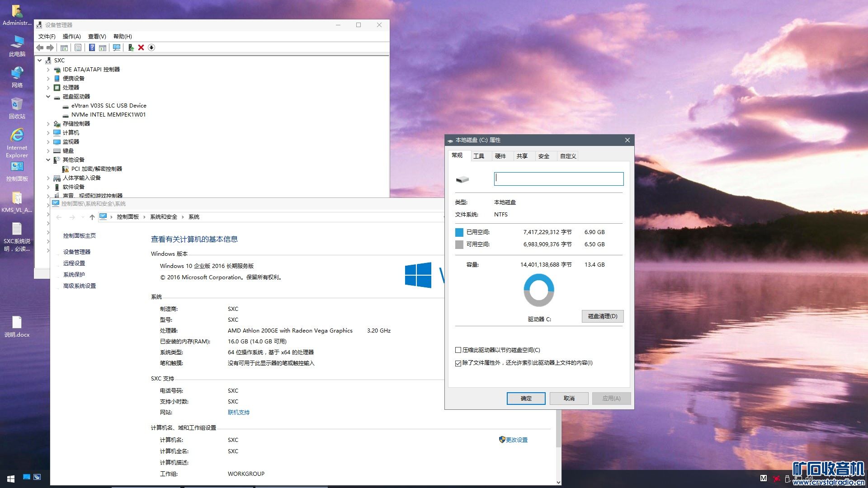Screen dimensions: 868x488
Task: Click the drive label text field
Action: 558,179
